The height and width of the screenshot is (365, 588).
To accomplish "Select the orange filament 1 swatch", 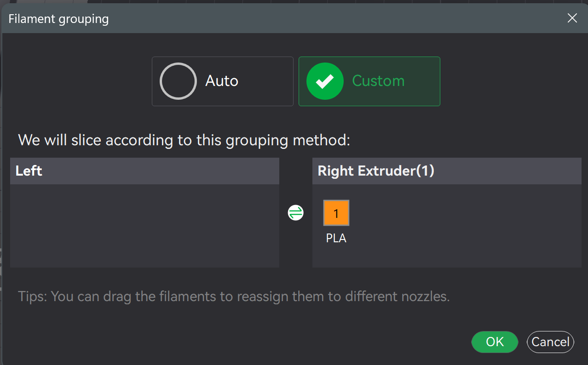I will tap(336, 213).
